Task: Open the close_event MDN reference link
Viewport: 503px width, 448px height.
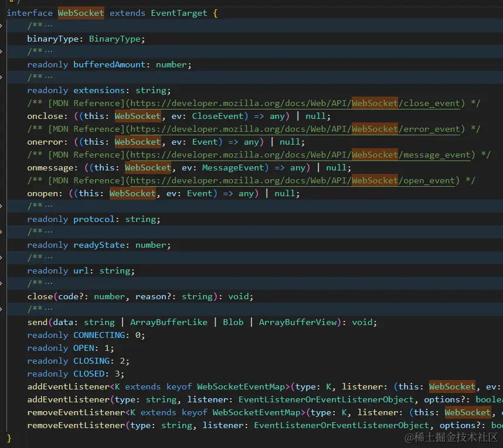Action: point(295,104)
